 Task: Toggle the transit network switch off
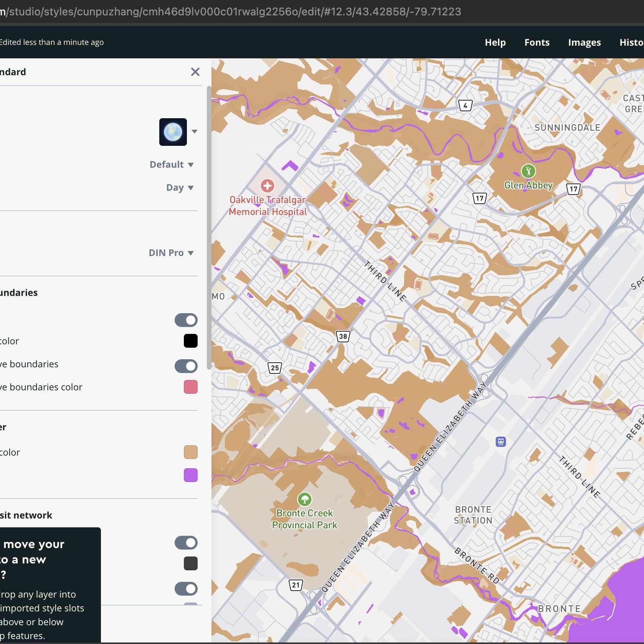[x=186, y=543]
